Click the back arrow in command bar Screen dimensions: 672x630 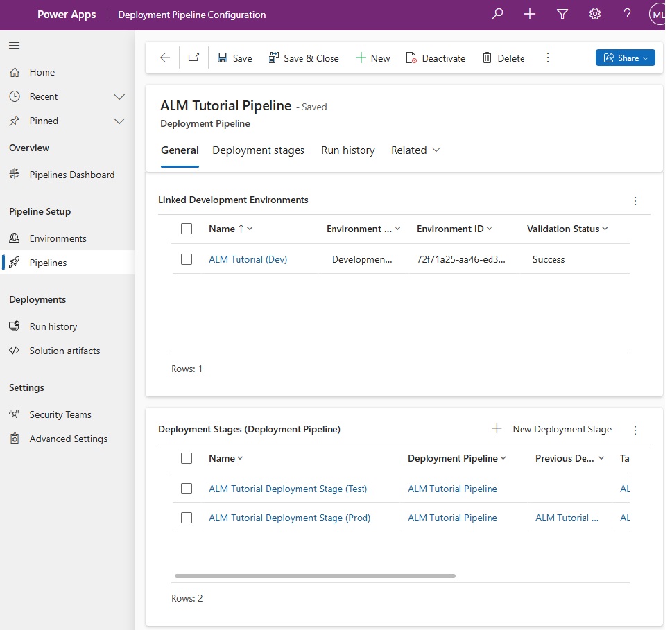pos(165,58)
